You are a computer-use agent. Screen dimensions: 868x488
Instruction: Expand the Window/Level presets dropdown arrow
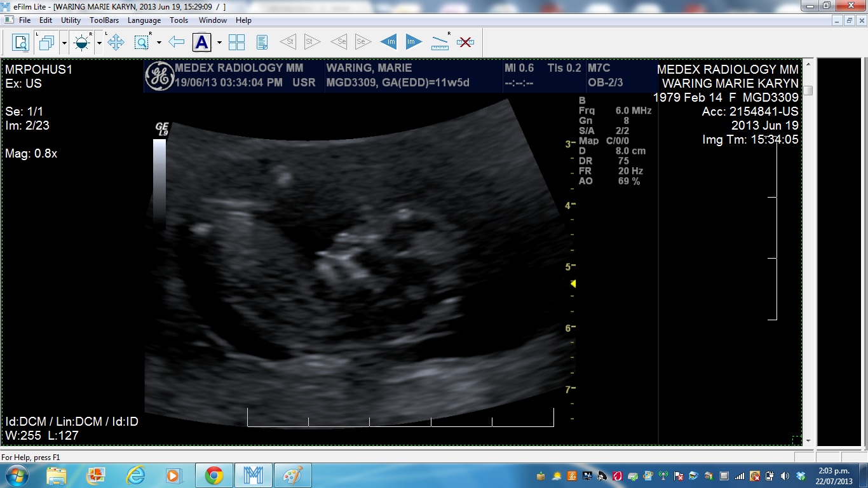pyautogui.click(x=99, y=43)
